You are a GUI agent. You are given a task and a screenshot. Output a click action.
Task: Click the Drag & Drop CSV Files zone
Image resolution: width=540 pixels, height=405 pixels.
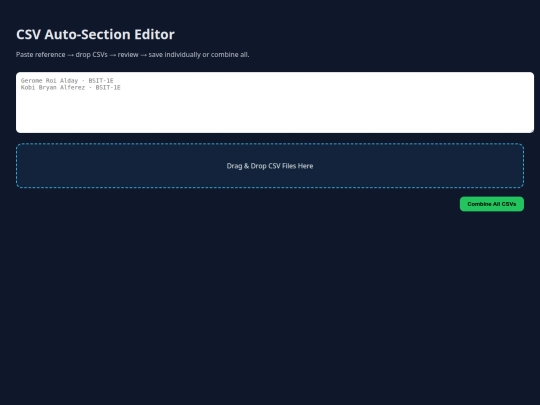(270, 166)
